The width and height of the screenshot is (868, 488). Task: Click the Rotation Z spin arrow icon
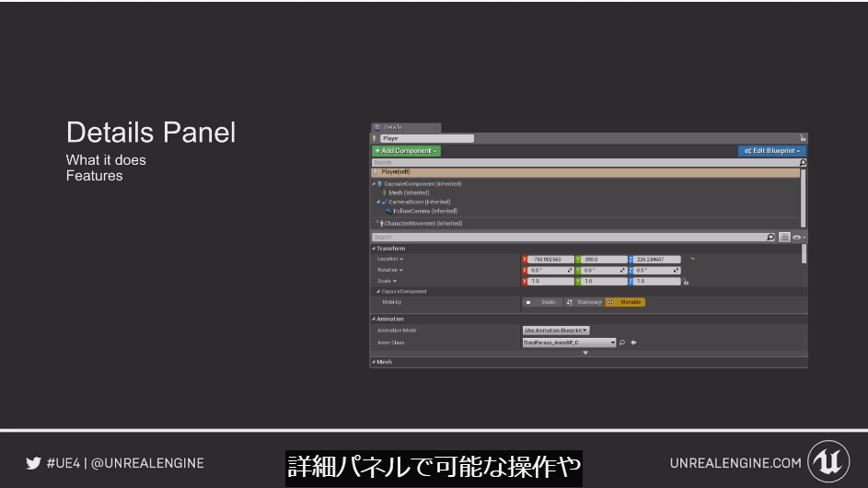pos(676,271)
